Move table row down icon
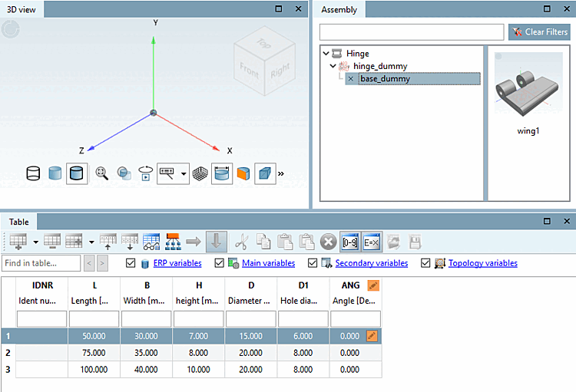This screenshot has width=576, height=392. click(130, 242)
